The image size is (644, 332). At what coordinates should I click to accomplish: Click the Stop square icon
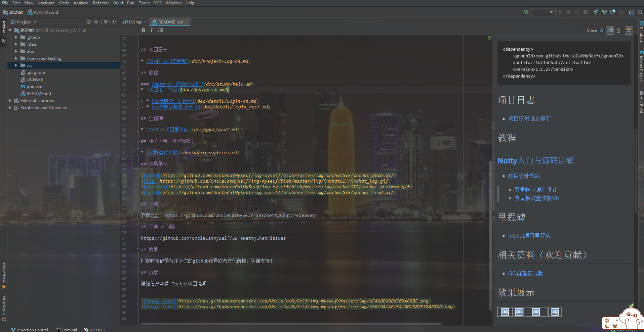[x=586, y=12]
